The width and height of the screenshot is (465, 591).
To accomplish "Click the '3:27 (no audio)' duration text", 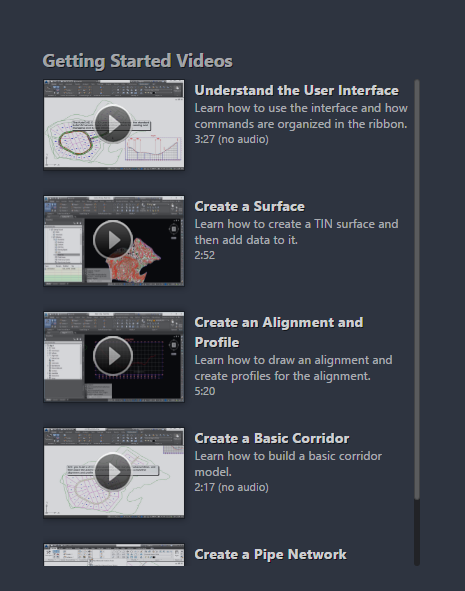I will pos(231,139).
